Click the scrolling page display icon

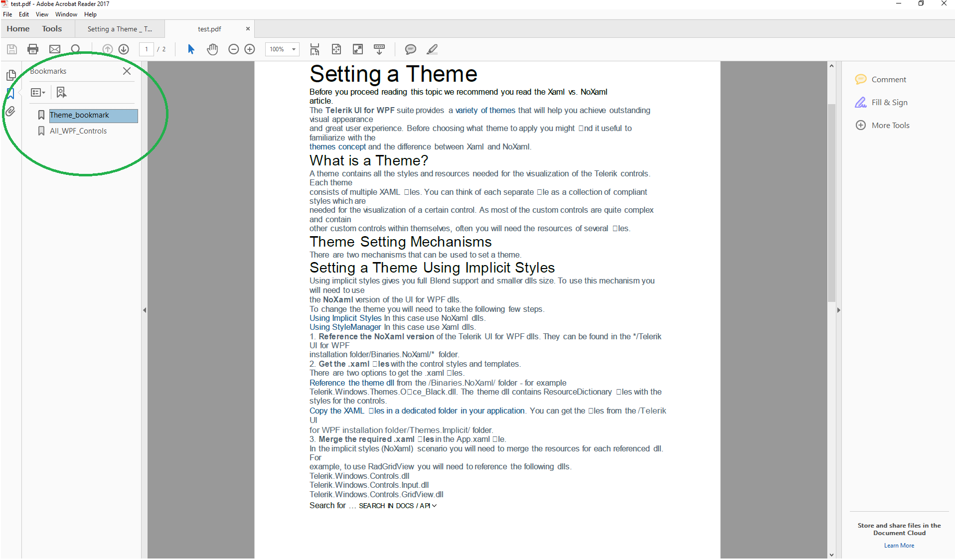[x=315, y=49]
